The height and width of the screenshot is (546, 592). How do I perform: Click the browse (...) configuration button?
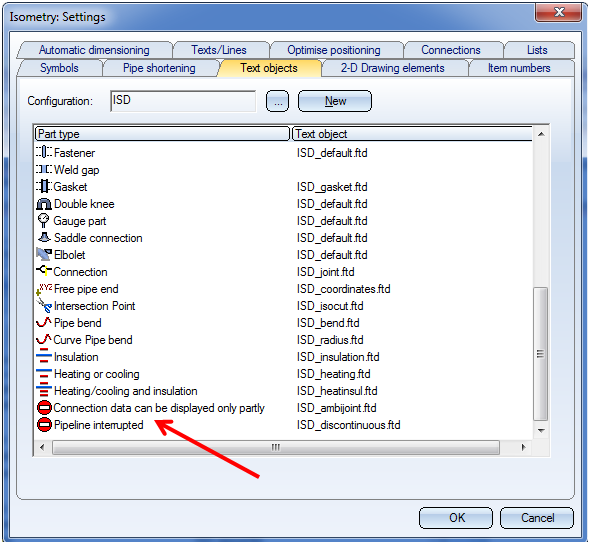click(278, 101)
